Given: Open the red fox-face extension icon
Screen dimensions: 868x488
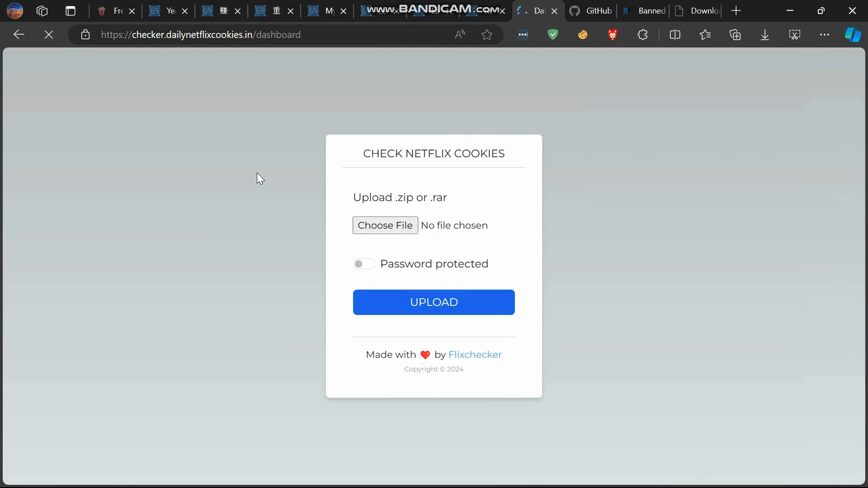Looking at the screenshot, I should [613, 35].
